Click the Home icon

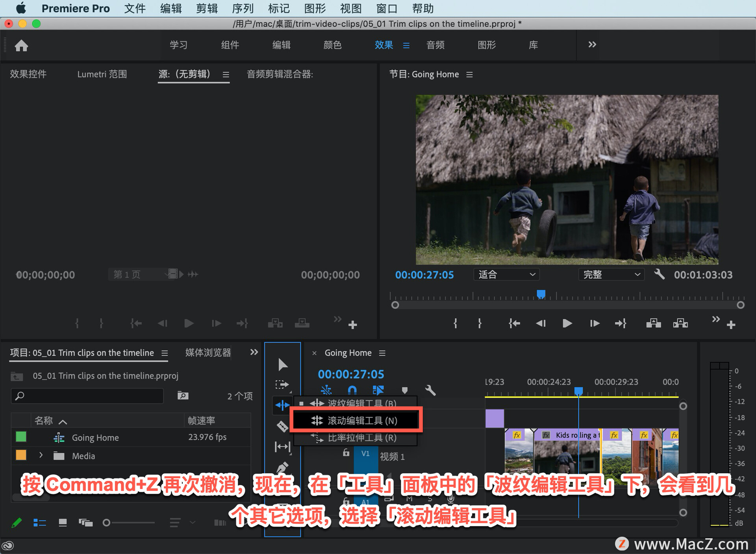click(21, 46)
